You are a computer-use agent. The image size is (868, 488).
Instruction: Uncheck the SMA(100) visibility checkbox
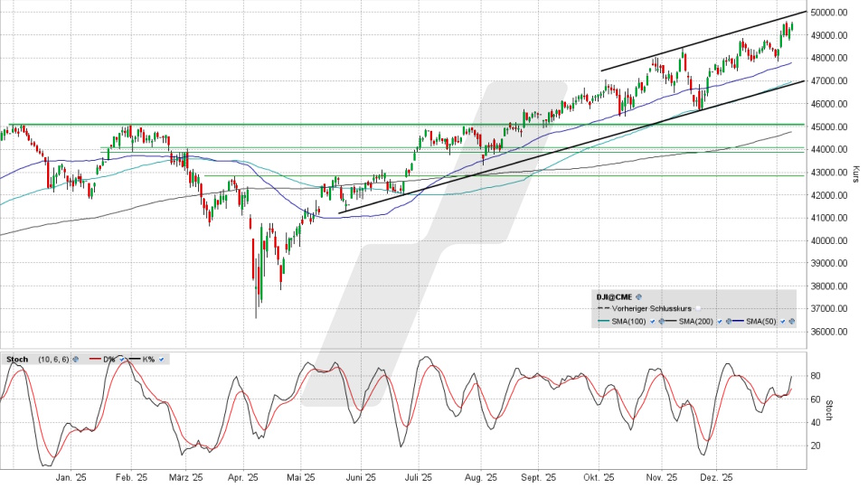652,321
